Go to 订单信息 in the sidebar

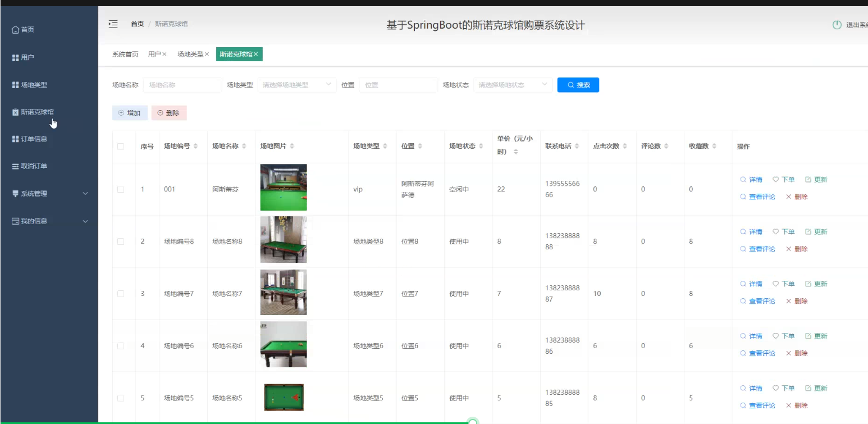tap(29, 139)
